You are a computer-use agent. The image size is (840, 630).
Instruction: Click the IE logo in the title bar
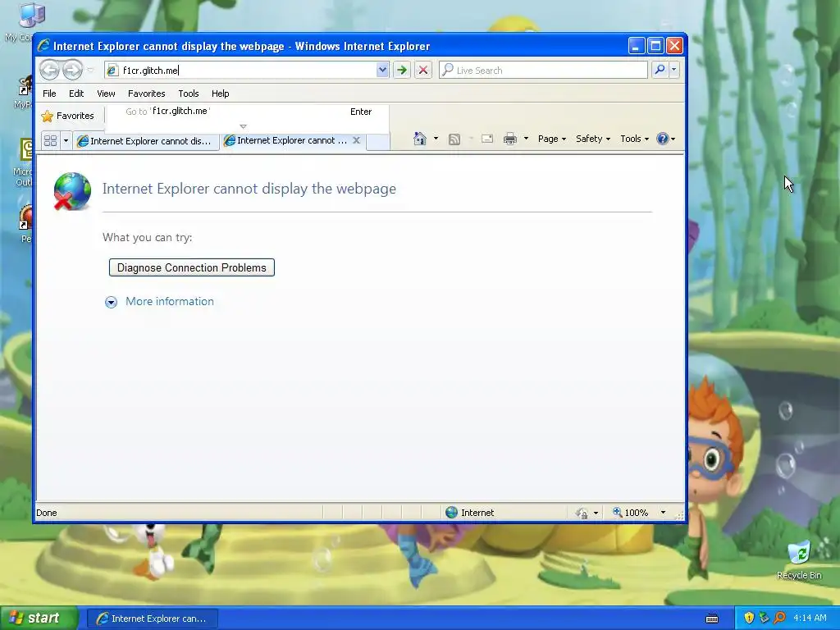[44, 46]
